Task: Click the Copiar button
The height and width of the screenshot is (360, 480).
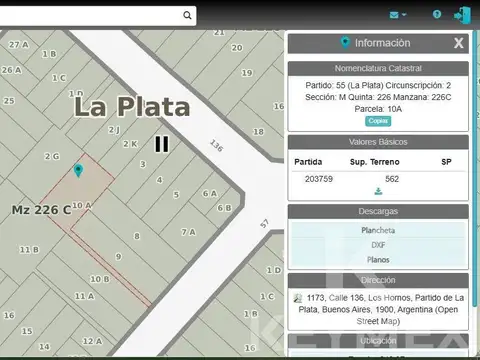Action: (x=378, y=121)
